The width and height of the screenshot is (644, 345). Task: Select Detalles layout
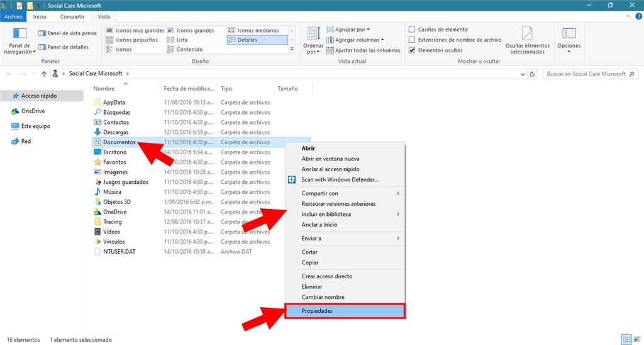(x=257, y=40)
